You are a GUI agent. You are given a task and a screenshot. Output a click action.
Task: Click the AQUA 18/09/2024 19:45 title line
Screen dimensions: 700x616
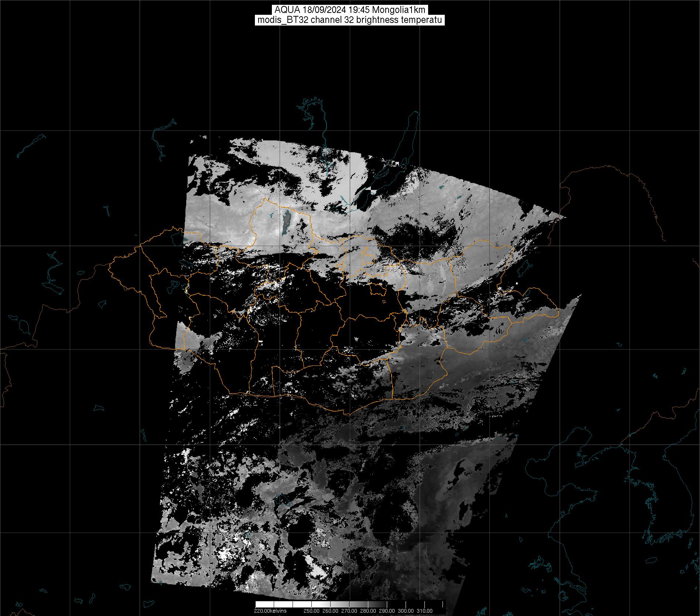pyautogui.click(x=349, y=10)
